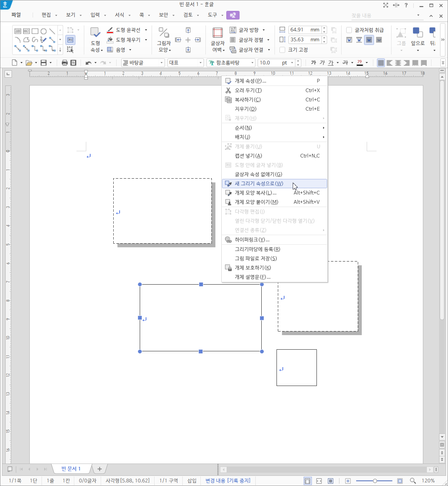Click the shape fill (도형 채우기) bucket icon
The width and height of the screenshot is (448, 486).
[110, 40]
